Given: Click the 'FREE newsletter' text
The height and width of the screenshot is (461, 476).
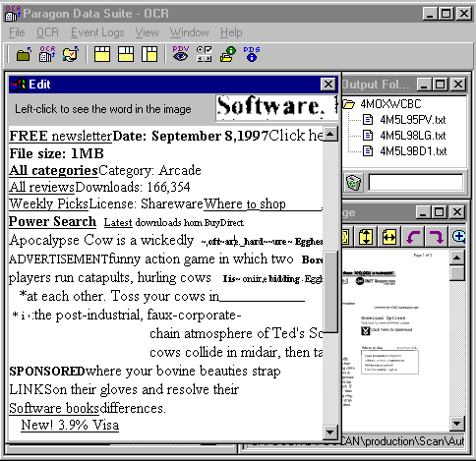Looking at the screenshot, I should tap(61, 136).
